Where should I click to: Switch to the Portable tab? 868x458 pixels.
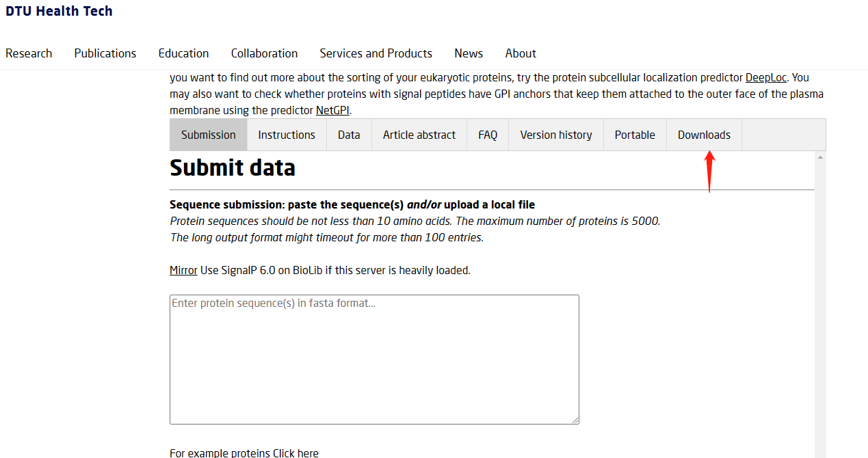coord(635,135)
